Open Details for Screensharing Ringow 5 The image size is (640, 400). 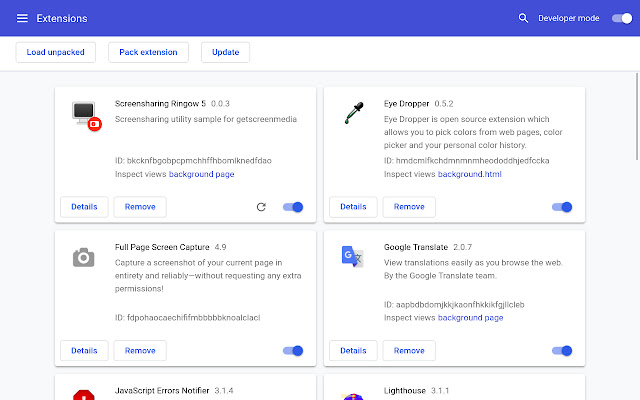[x=84, y=207]
